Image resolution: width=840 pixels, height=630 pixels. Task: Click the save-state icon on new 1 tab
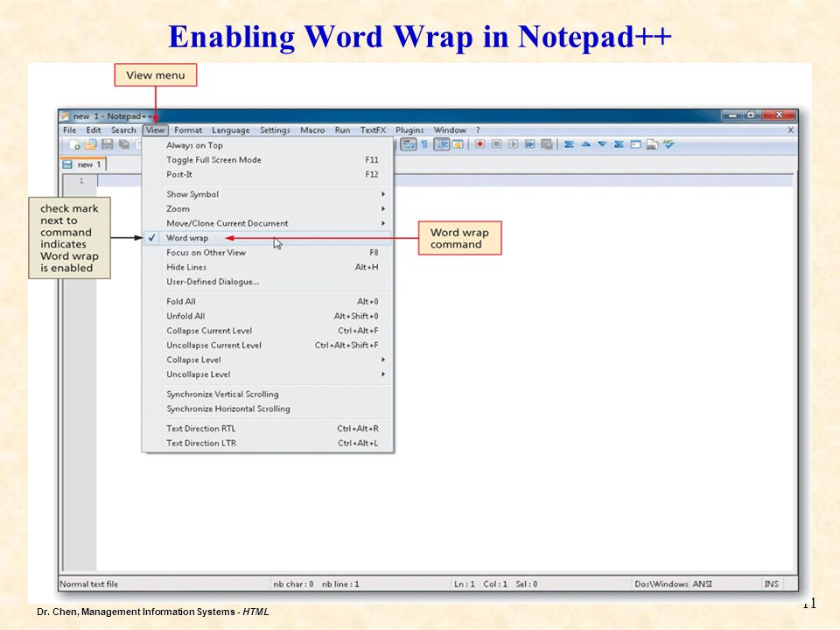click(67, 164)
